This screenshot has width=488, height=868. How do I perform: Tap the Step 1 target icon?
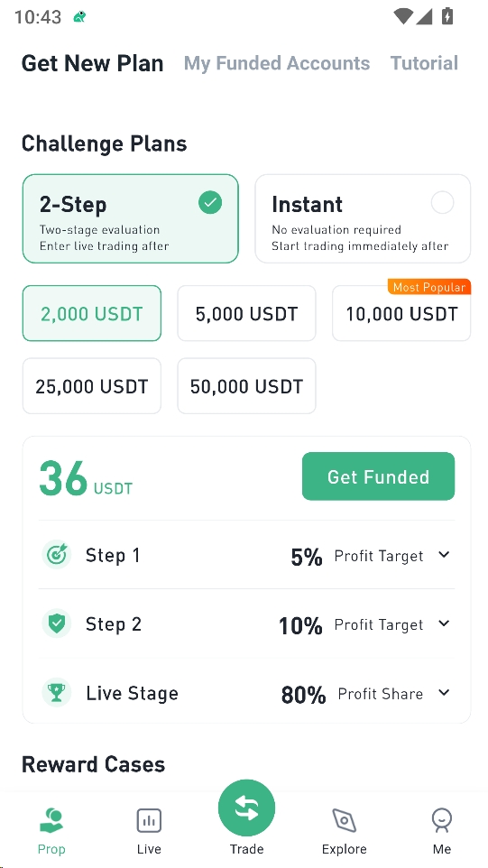tap(57, 555)
